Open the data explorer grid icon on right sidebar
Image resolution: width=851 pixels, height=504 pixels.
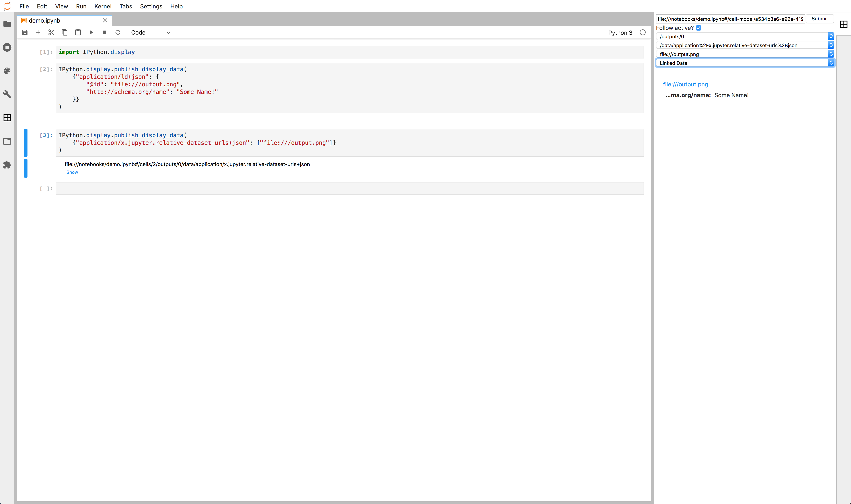(843, 24)
